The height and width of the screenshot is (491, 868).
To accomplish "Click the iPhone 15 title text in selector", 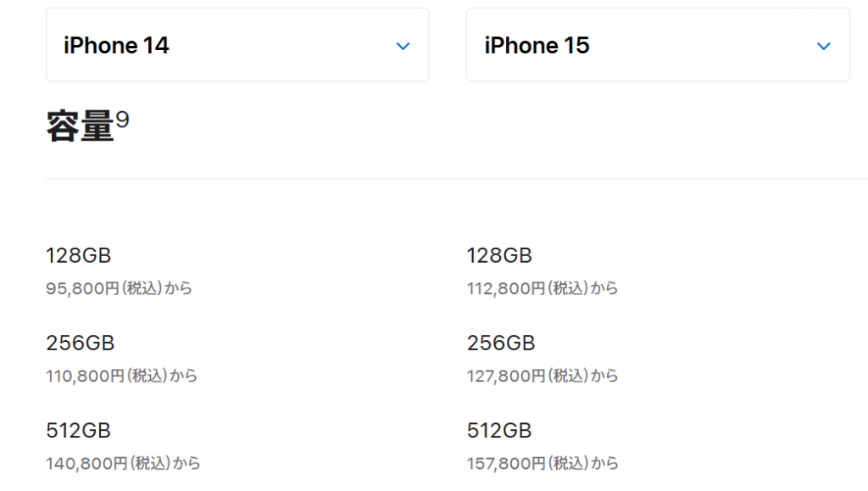I will (537, 46).
